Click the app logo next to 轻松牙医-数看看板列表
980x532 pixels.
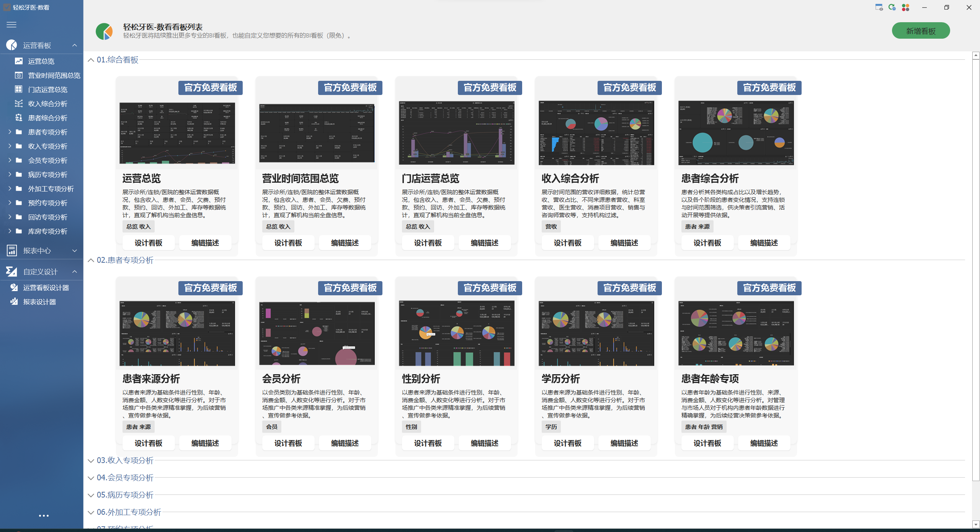(x=104, y=31)
